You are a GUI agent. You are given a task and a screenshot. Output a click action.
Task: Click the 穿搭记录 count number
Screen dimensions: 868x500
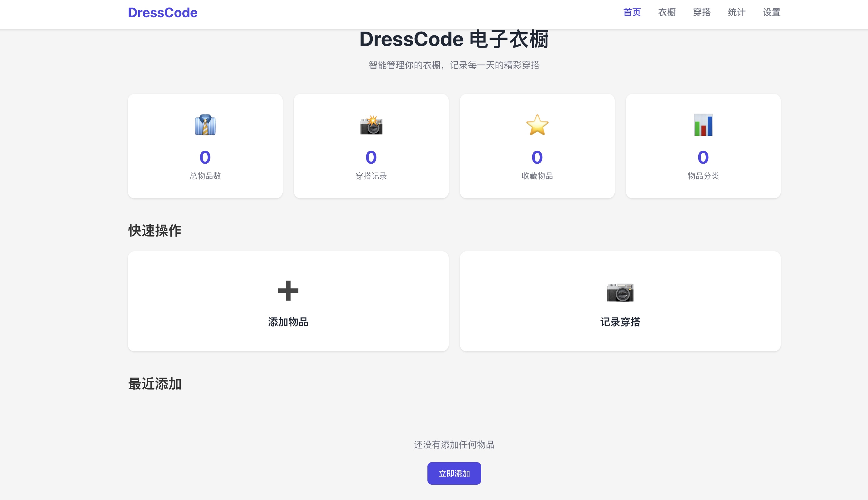(x=371, y=157)
